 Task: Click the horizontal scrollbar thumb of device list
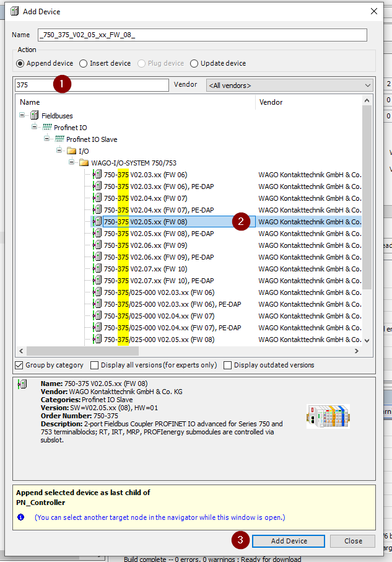click(82, 351)
